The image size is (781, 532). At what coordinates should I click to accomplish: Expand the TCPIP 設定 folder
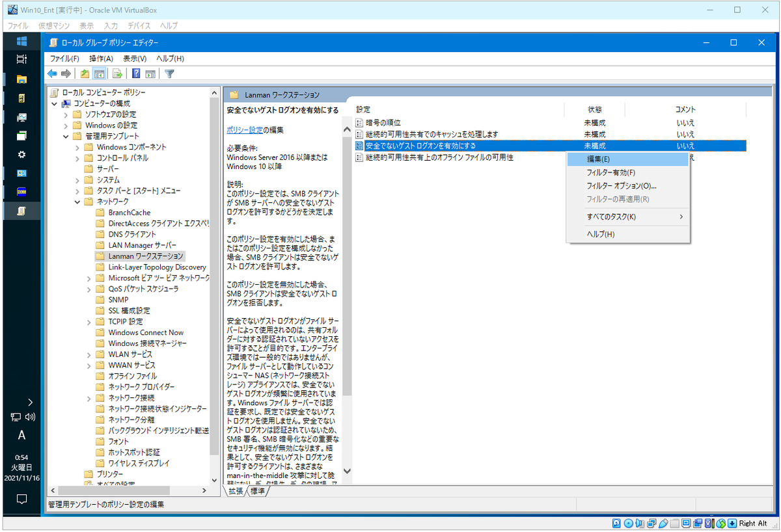pos(89,322)
